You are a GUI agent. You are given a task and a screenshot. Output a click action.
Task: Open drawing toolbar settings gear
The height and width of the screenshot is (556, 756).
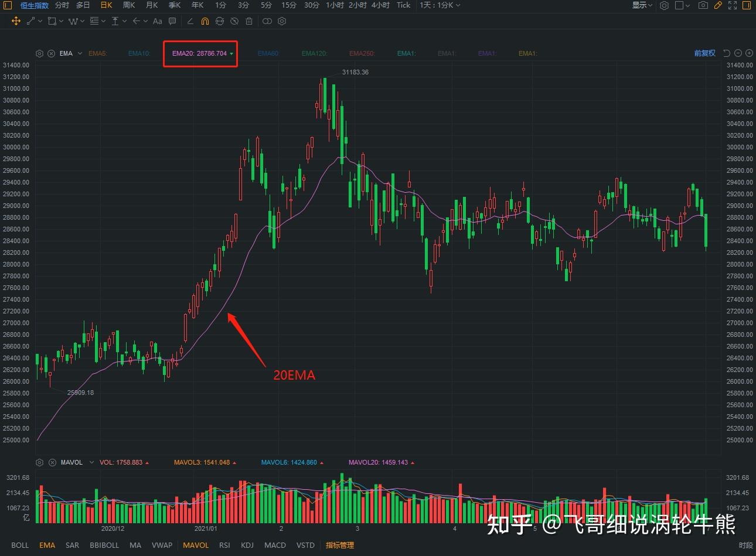click(282, 21)
